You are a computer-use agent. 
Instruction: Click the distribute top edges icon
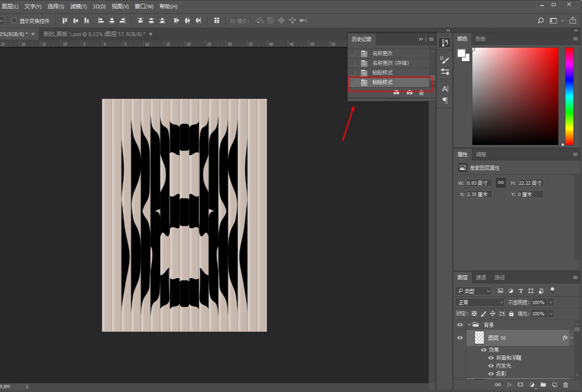[140, 21]
